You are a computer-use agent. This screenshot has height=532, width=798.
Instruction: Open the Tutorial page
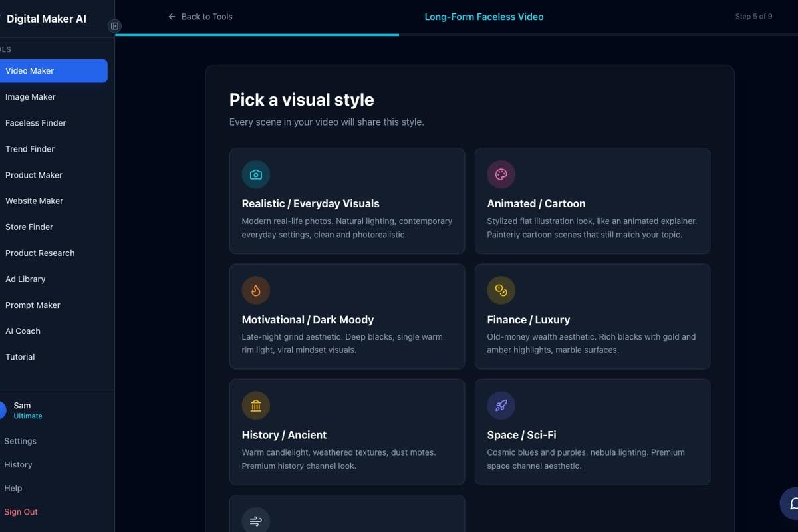[53, 357]
